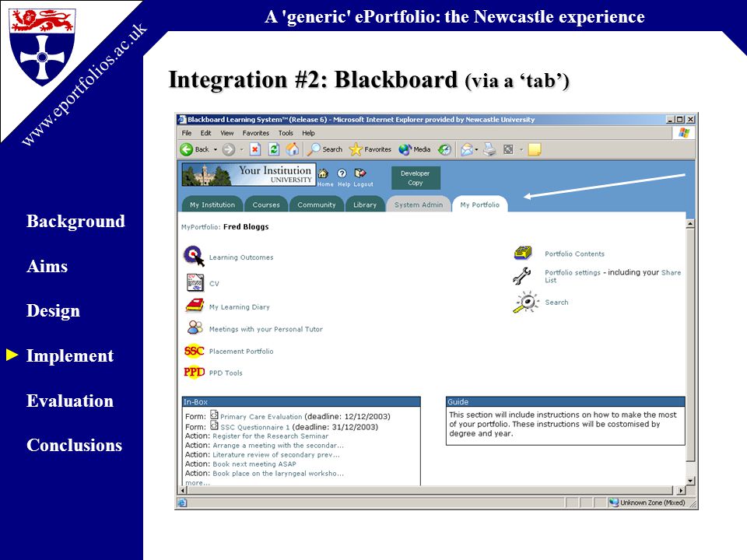Open the Portfolio Contents link

point(574,254)
